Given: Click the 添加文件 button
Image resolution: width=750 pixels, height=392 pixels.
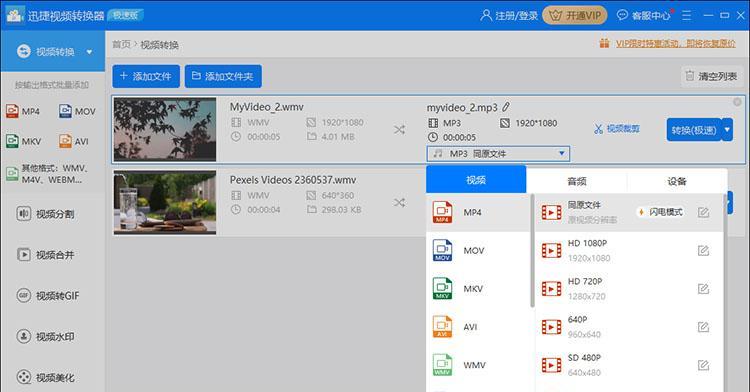Looking at the screenshot, I should (x=146, y=76).
